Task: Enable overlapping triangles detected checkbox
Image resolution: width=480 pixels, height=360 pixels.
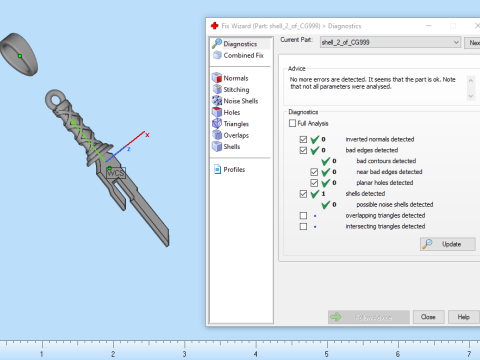Action: (303, 216)
